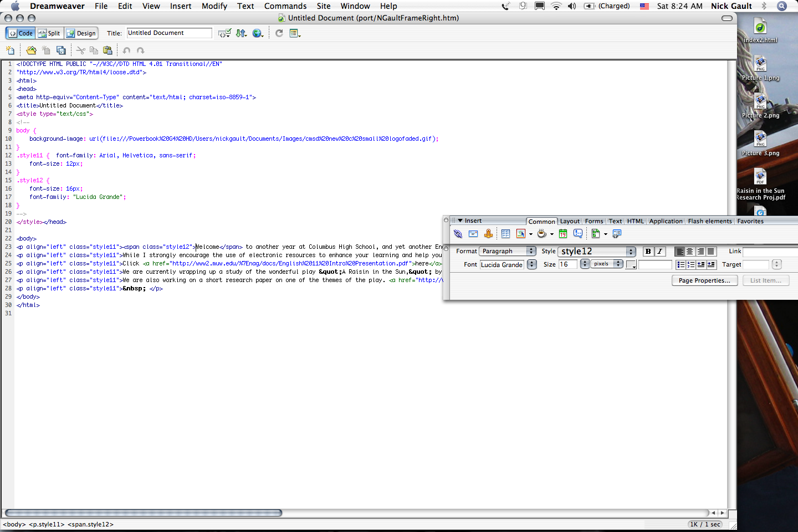Click the Refresh Design View icon
The width and height of the screenshot is (798, 532).
click(x=279, y=33)
